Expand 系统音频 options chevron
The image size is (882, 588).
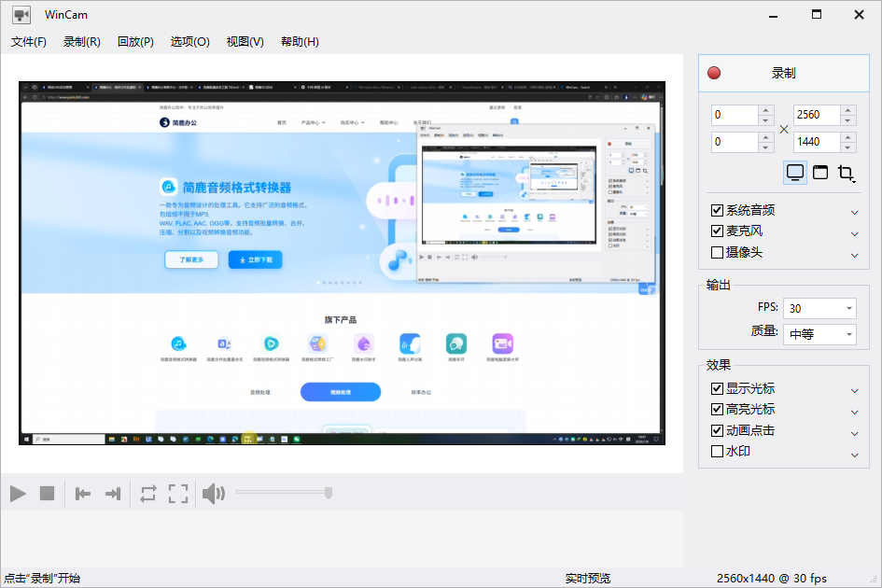coord(854,212)
